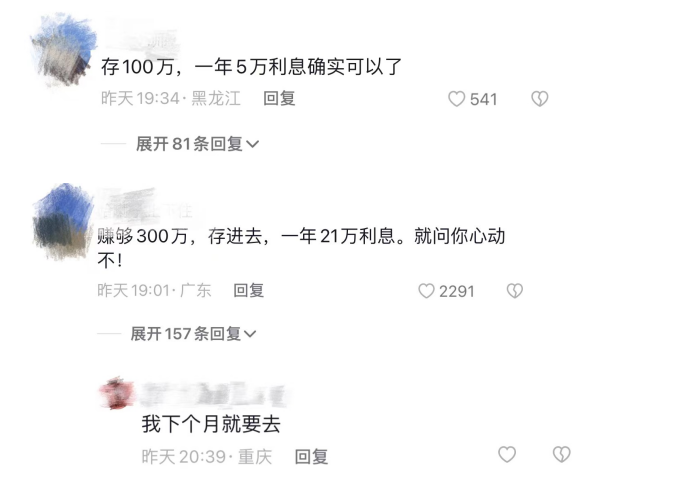
Task: Click the chevron next to 展开81条回复
Action: click(x=252, y=144)
